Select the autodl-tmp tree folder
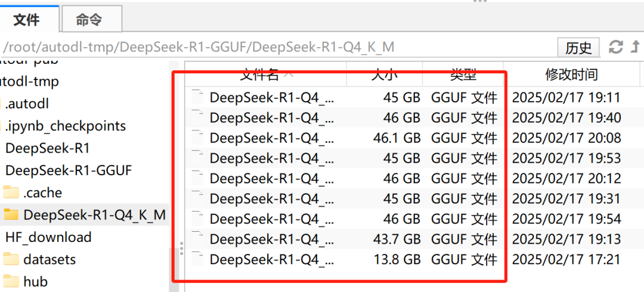This screenshot has width=644, height=292. tap(29, 81)
